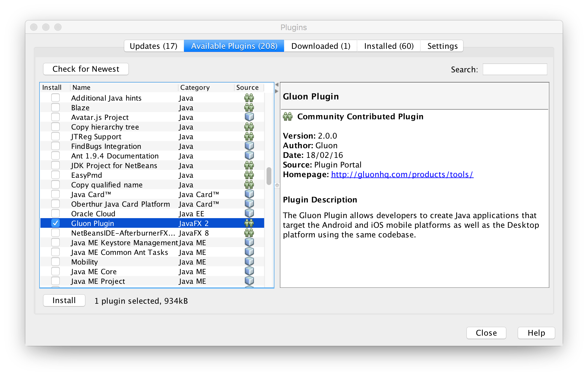Viewport: 588px width, 376px height.
Task: Sort the list by the Name column header
Action: 124,87
